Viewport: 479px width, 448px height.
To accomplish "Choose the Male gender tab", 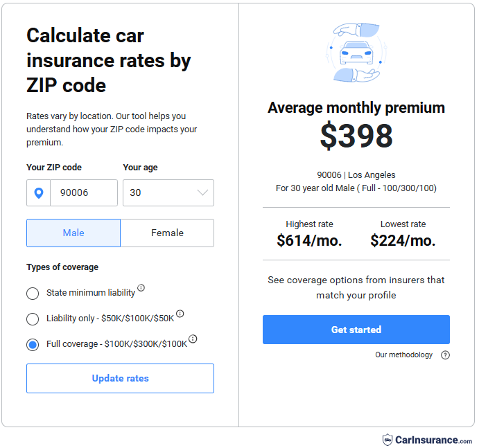I will click(73, 233).
